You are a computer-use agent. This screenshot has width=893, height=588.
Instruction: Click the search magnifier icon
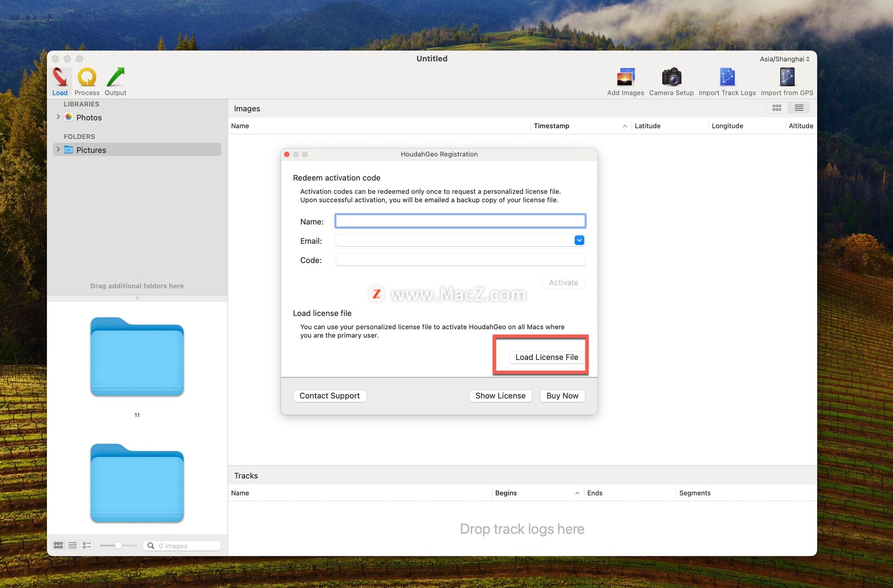click(x=151, y=546)
